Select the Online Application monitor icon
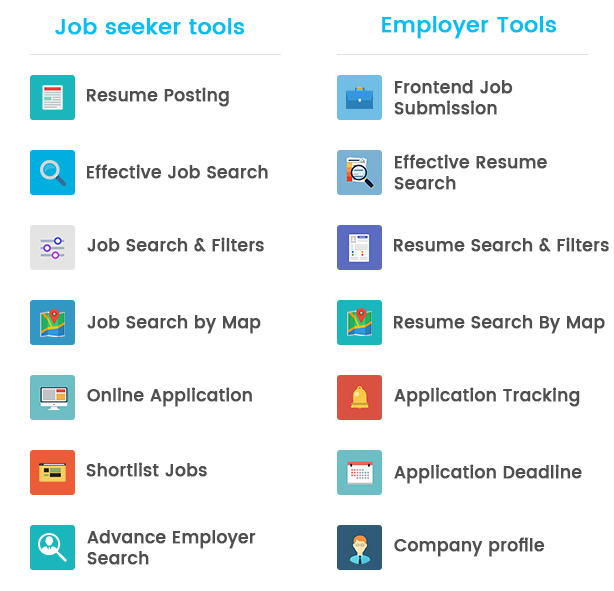This screenshot has width=614, height=591. click(x=52, y=397)
